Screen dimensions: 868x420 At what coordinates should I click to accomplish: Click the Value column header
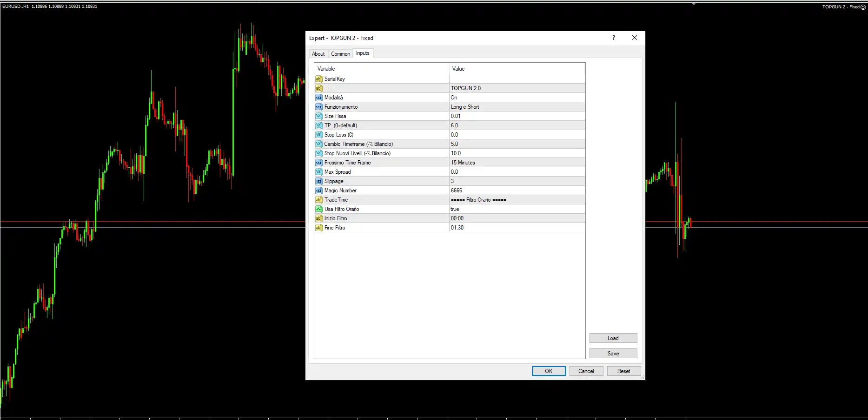[x=517, y=69]
